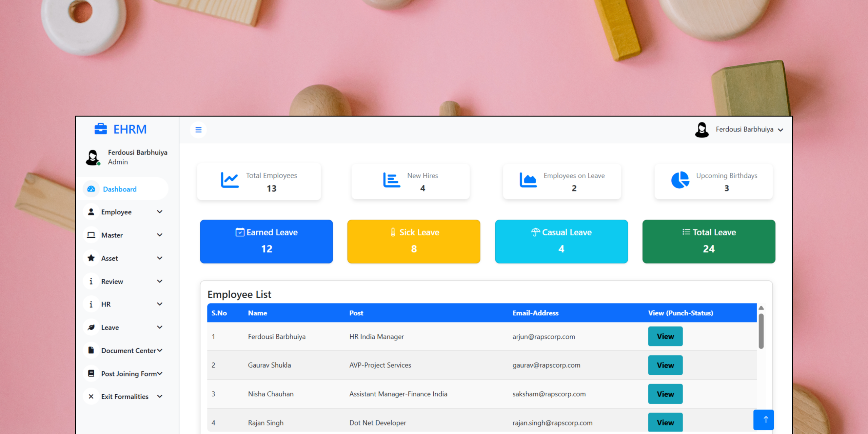Click the Review info icon in sidebar
The height and width of the screenshot is (434, 868).
[91, 281]
